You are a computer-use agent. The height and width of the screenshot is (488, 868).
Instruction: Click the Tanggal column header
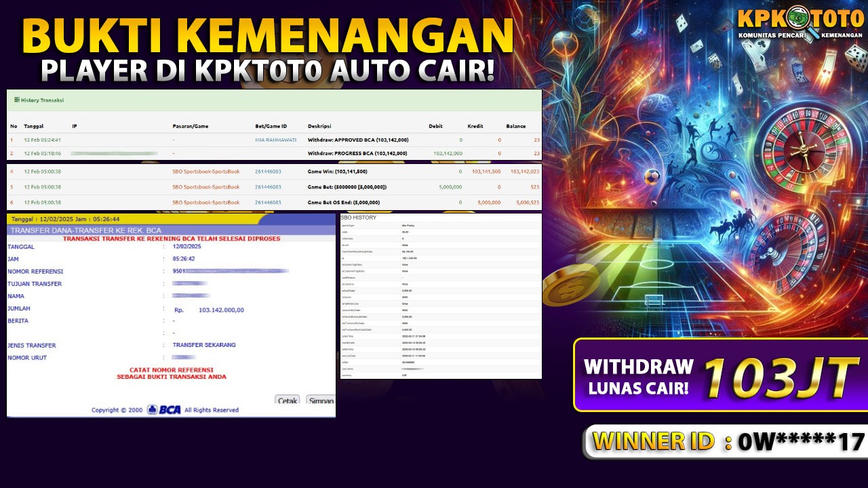coord(33,126)
